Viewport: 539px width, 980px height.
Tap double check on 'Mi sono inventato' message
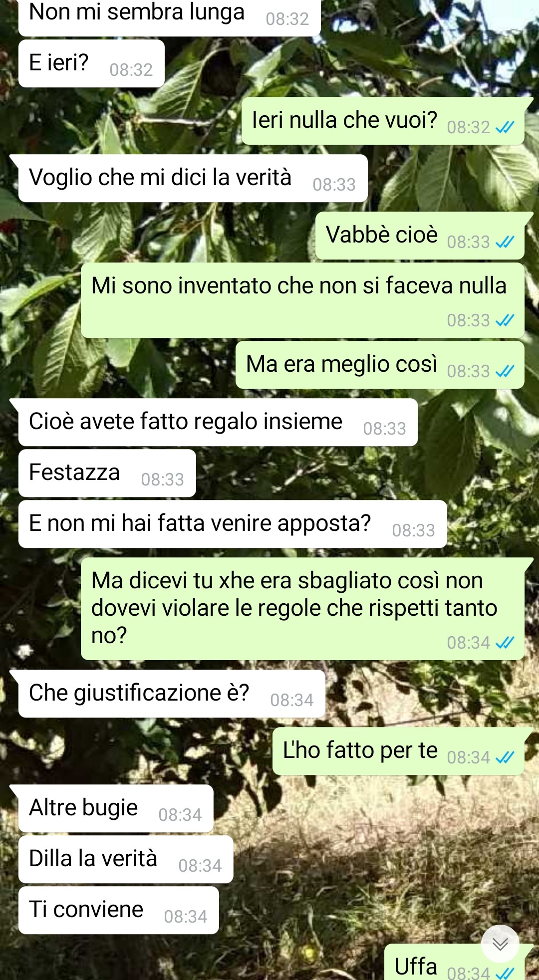coord(505,320)
